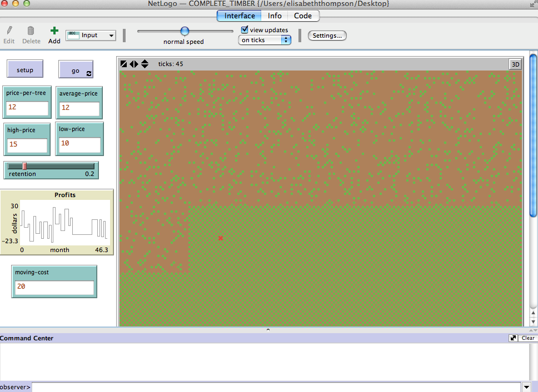
Task: Open the Settings... dialog
Action: point(327,36)
